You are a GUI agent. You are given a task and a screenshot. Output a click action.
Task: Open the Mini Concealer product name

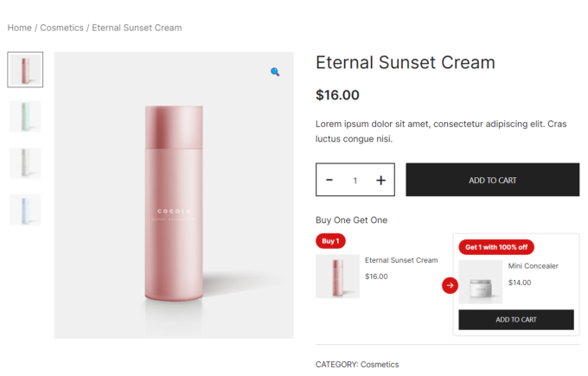point(533,266)
